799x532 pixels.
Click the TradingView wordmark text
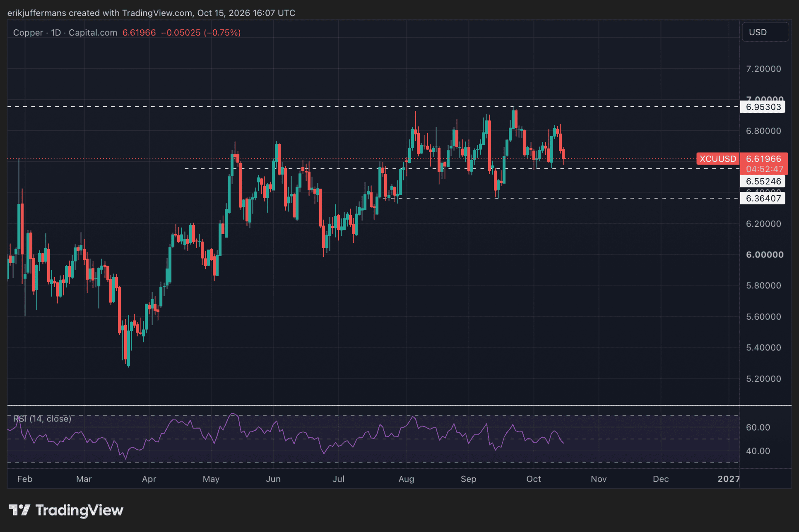(x=79, y=510)
